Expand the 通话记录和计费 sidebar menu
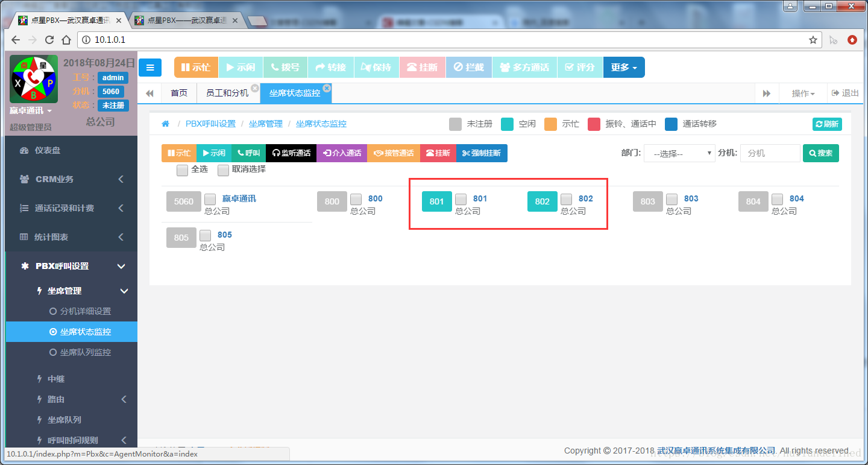 pos(71,208)
